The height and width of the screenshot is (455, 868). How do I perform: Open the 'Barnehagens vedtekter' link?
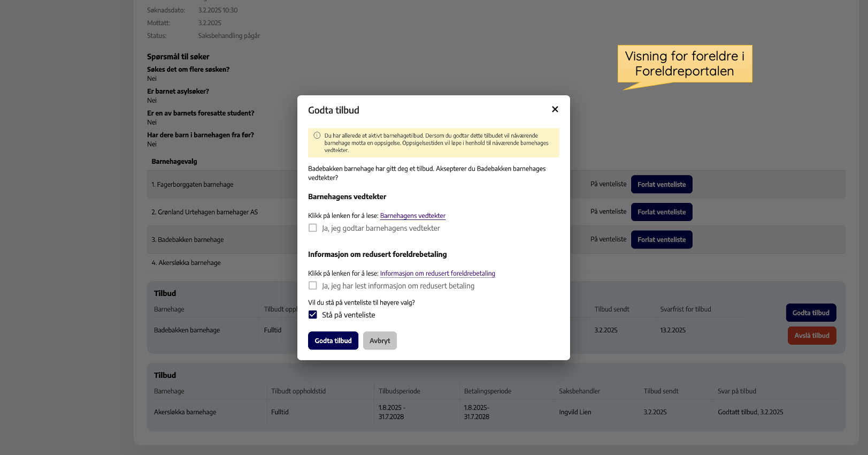coord(412,216)
